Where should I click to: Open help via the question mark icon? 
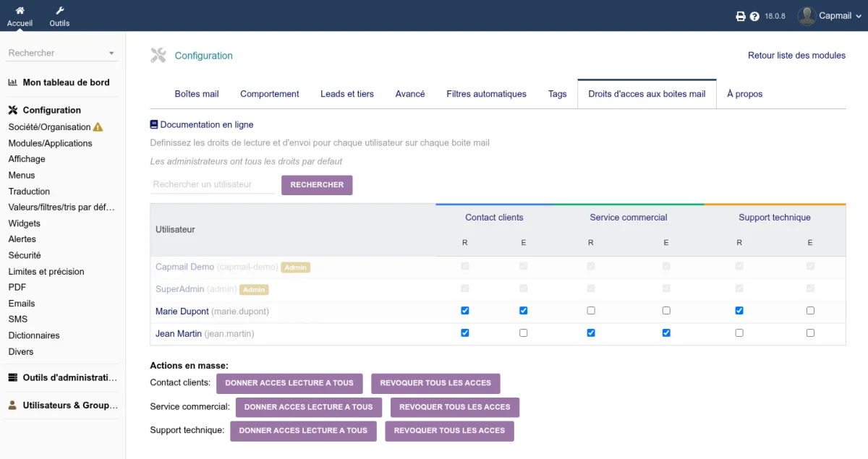tap(754, 16)
